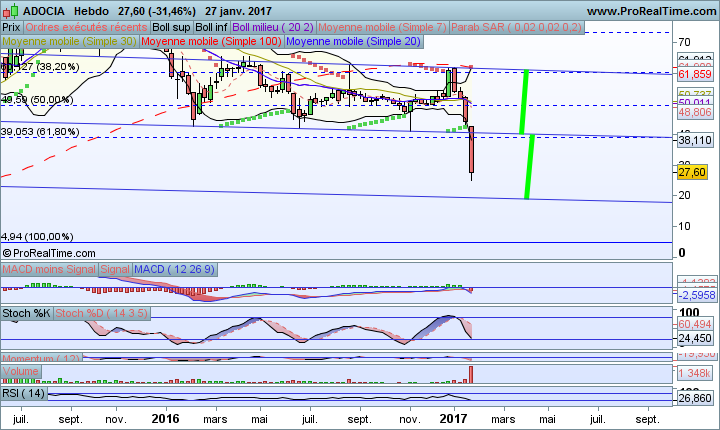Click the RSI (14) panel label
Viewport: 720px width, 430px height.
pos(23,393)
